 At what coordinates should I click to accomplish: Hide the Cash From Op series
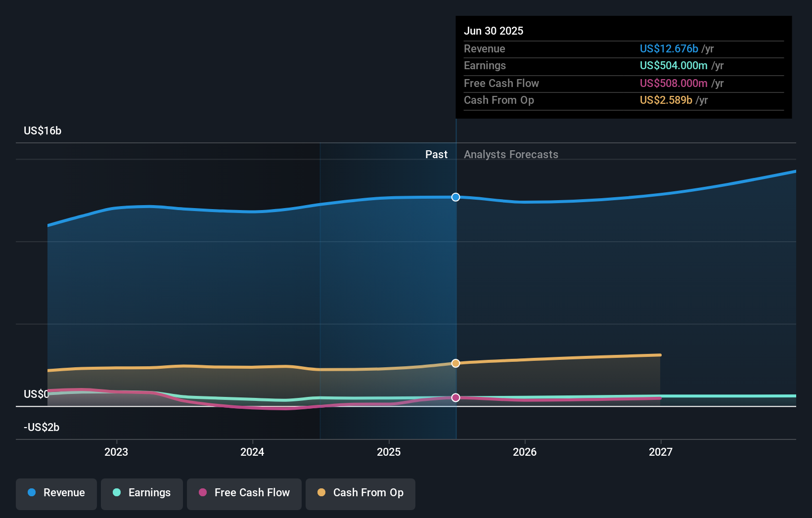(x=360, y=493)
